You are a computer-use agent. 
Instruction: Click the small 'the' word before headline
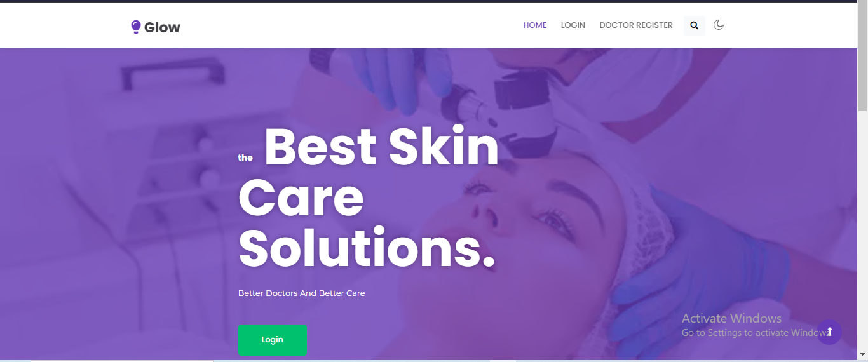245,158
